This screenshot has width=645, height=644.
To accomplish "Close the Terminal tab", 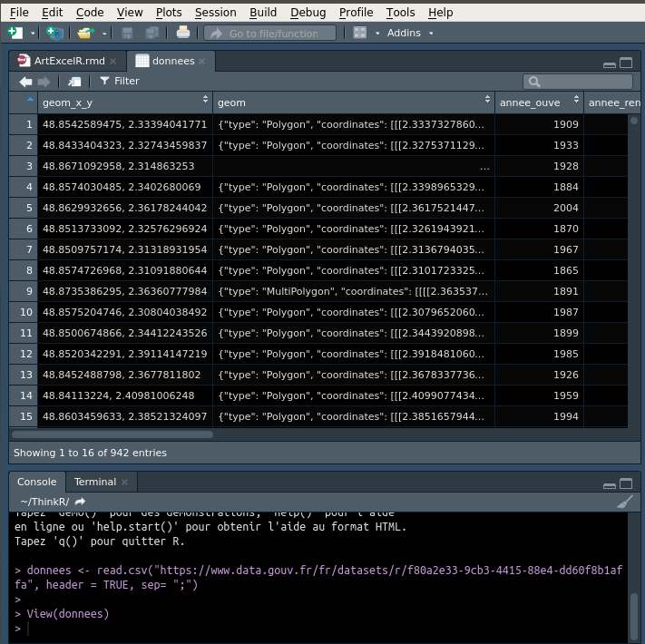I will [x=124, y=482].
